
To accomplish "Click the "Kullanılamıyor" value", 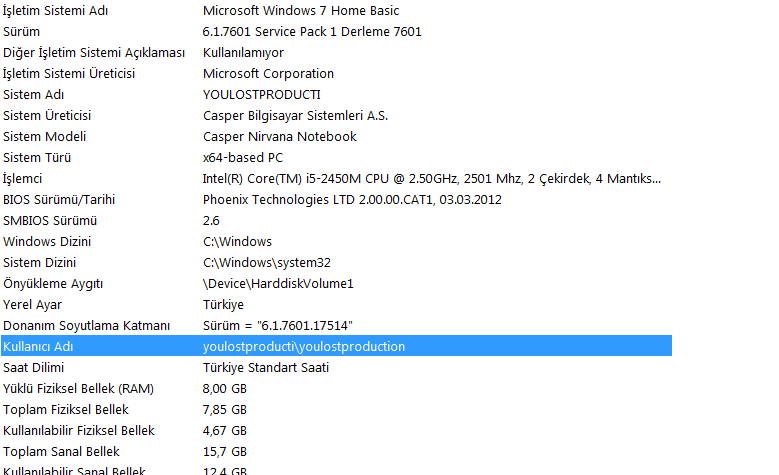I will pos(243,53).
